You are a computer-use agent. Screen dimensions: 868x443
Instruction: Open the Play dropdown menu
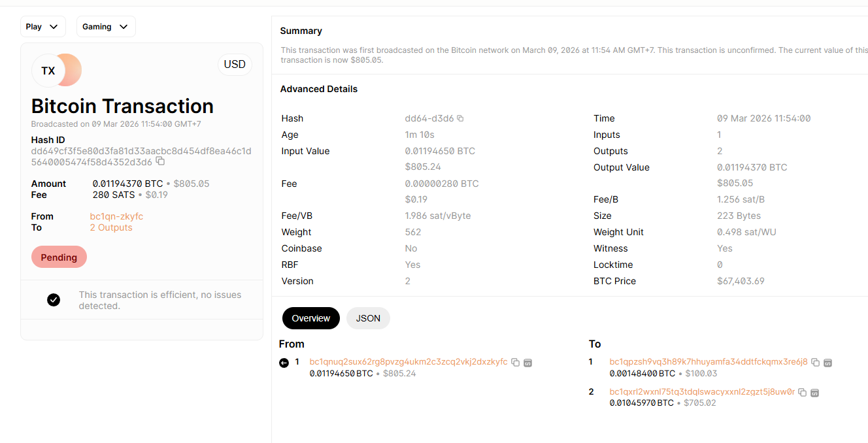[x=42, y=27]
